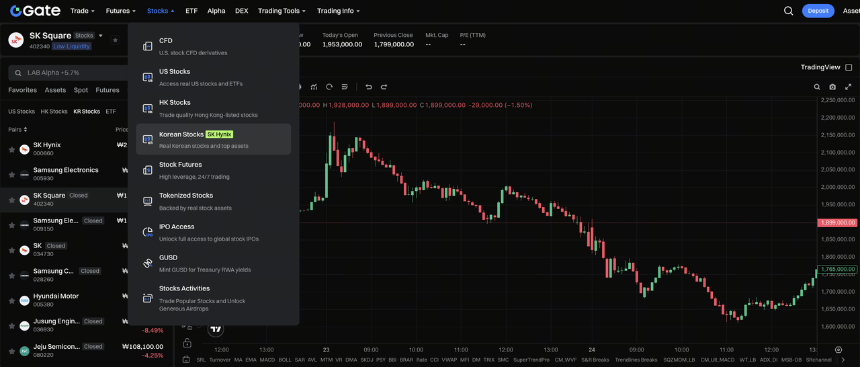Open GUSD mint option
This screenshot has width=860, height=367.
point(213,263)
